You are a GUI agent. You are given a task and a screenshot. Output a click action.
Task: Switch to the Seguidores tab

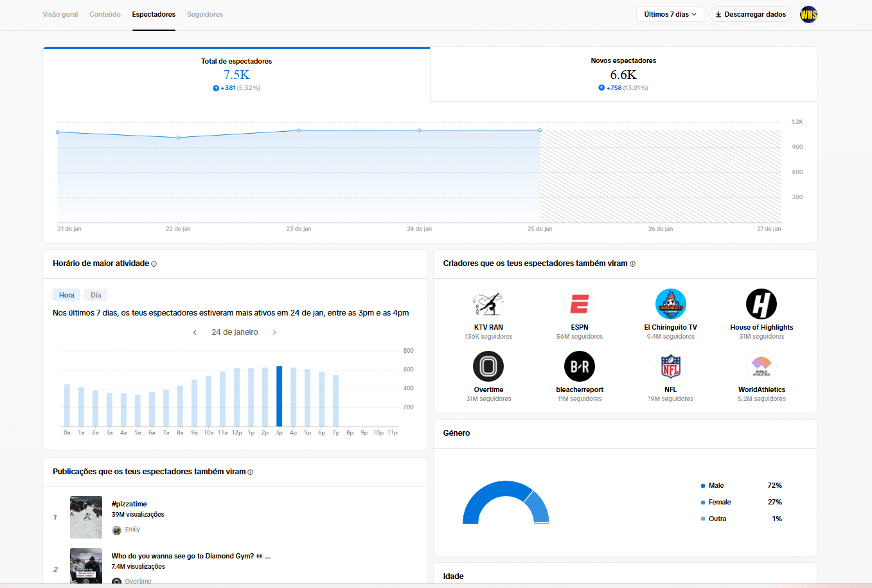click(x=204, y=14)
